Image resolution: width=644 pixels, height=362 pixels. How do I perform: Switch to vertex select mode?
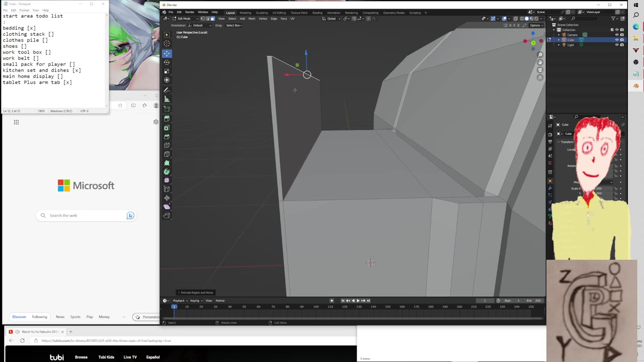pos(203,19)
